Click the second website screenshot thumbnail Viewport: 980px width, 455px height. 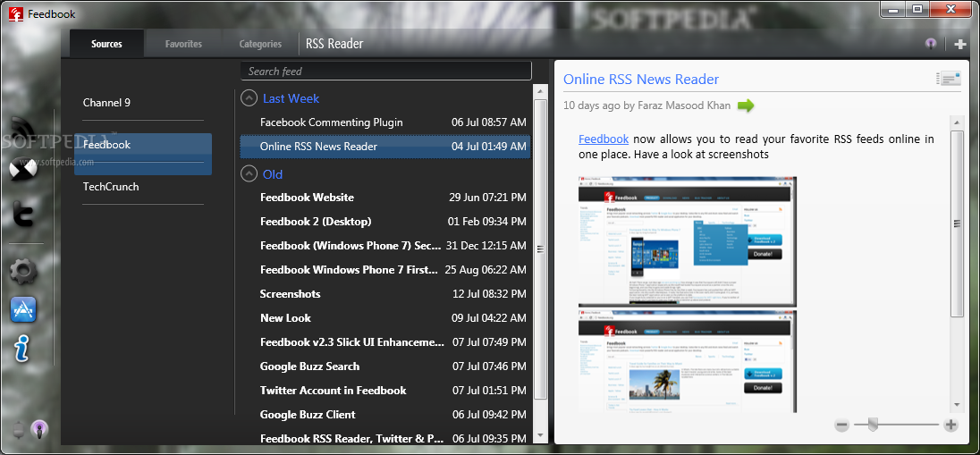pyautogui.click(x=688, y=360)
